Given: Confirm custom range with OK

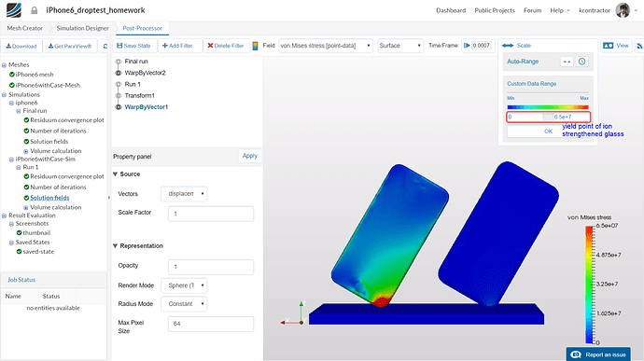Looking at the screenshot, I should pos(548,132).
